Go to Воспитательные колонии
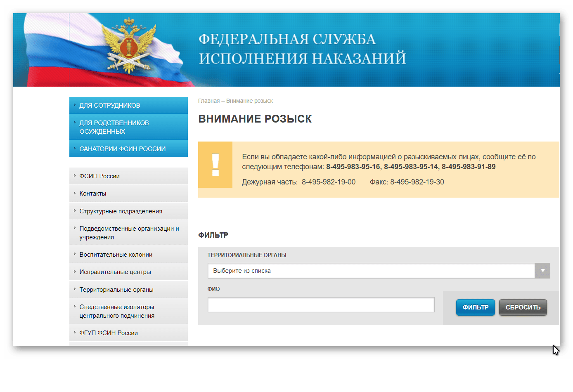Image resolution: width=573 pixels, height=392 pixels. [128, 255]
